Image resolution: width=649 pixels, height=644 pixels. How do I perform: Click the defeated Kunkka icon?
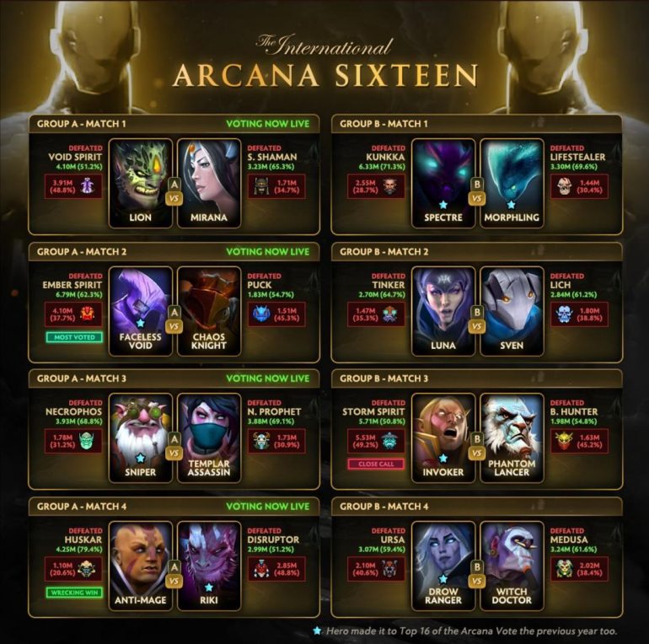tap(389, 186)
